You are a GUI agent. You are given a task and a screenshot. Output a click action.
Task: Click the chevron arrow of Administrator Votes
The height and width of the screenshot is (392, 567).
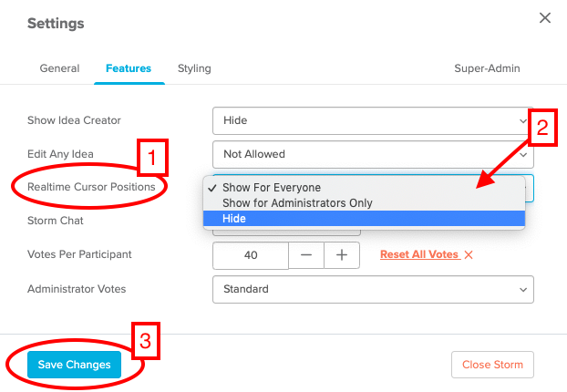click(x=523, y=290)
